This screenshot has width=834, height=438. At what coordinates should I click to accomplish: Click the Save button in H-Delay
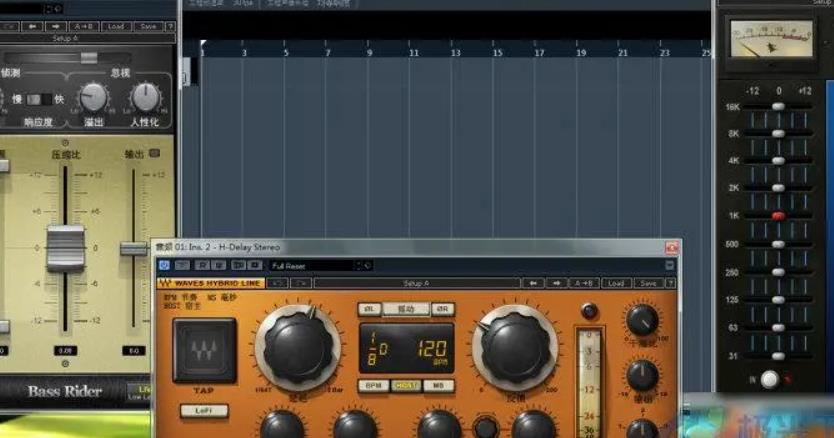pos(648,283)
